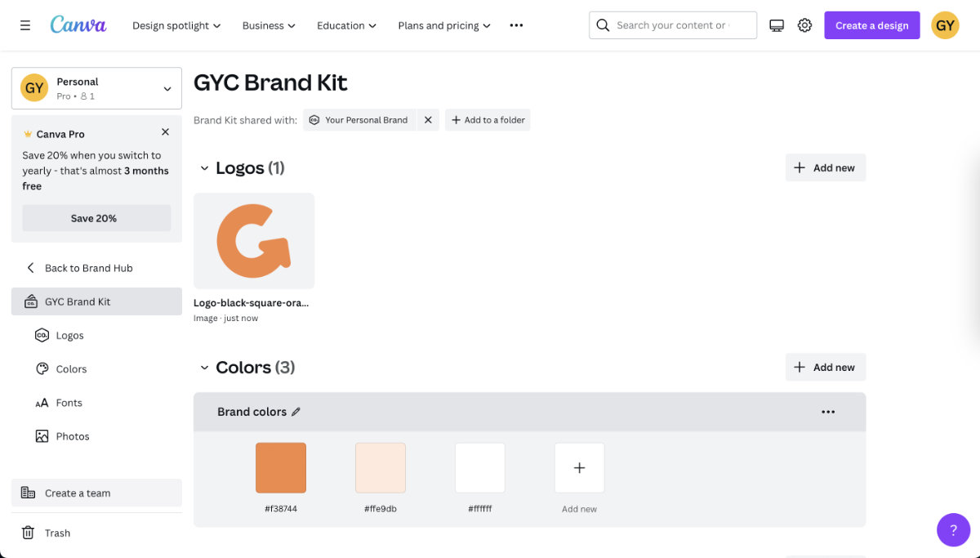Open the more options ellipsis in top navigation
Screen dimensions: 980x558
click(516, 25)
